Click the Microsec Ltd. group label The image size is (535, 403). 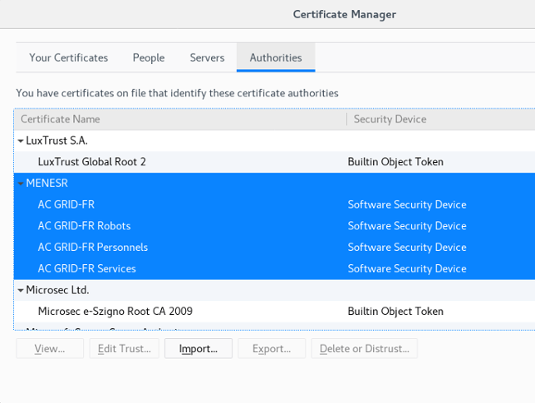58,290
